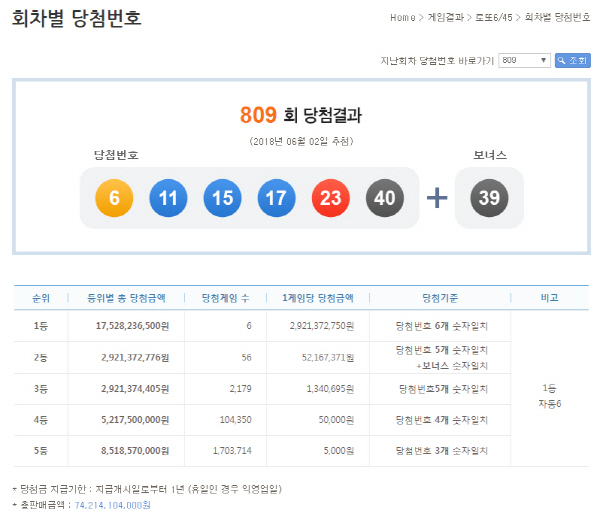
Task: Click the per-game prize 1,340,695원
Action: (330, 389)
